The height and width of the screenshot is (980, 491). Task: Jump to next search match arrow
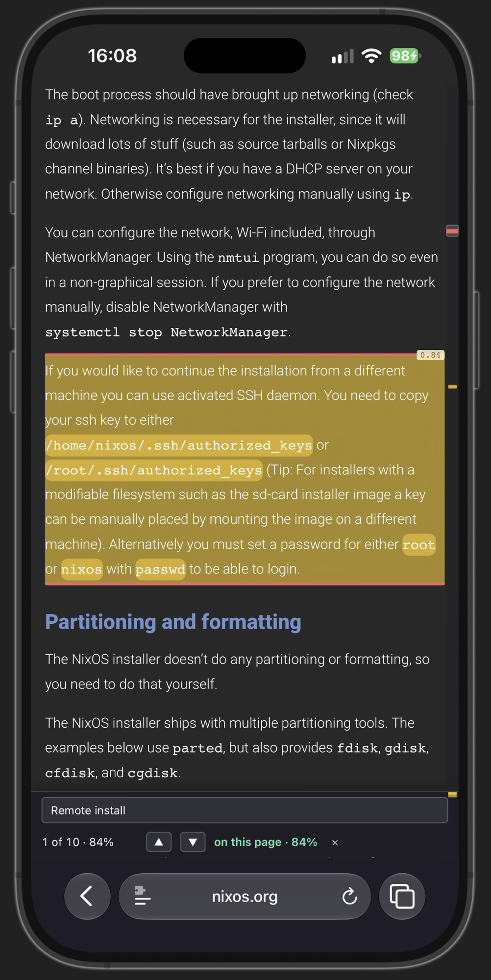[193, 842]
